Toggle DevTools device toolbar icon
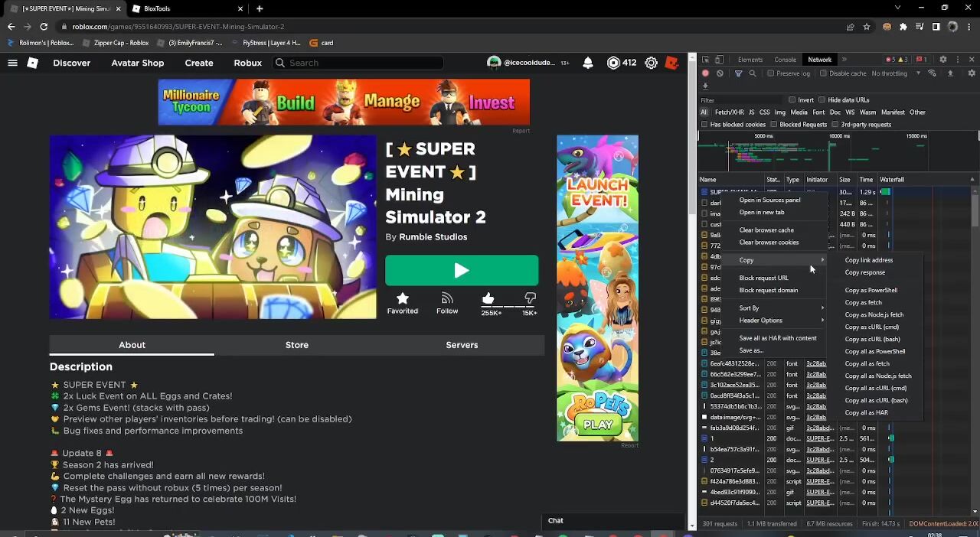The width and height of the screenshot is (980, 537). 720,59
